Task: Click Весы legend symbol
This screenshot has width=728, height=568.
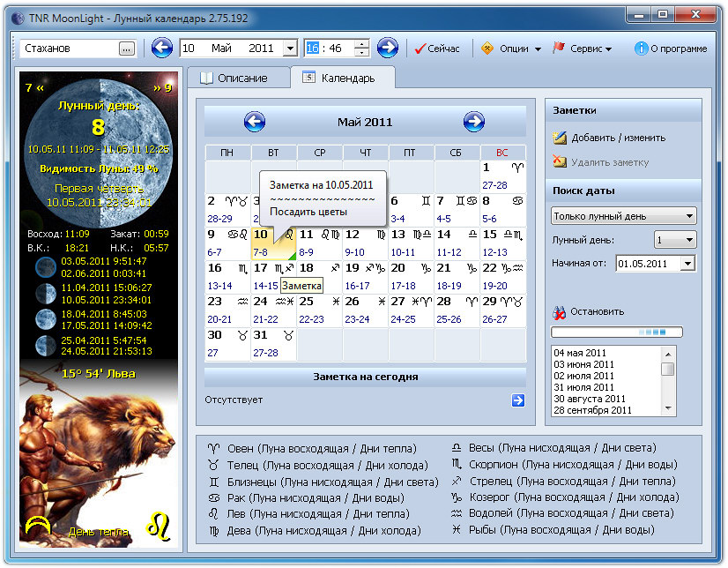Action: coord(457,448)
